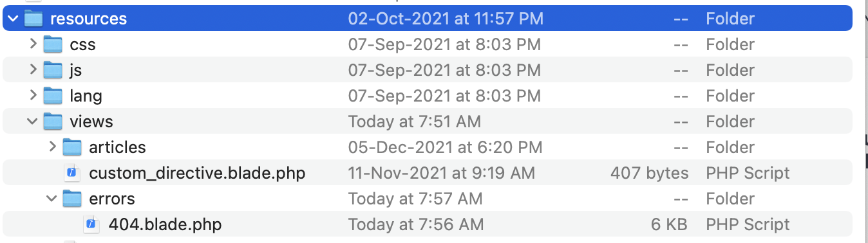The width and height of the screenshot is (868, 243).
Task: Click the errors folder icon
Action: pos(72,199)
